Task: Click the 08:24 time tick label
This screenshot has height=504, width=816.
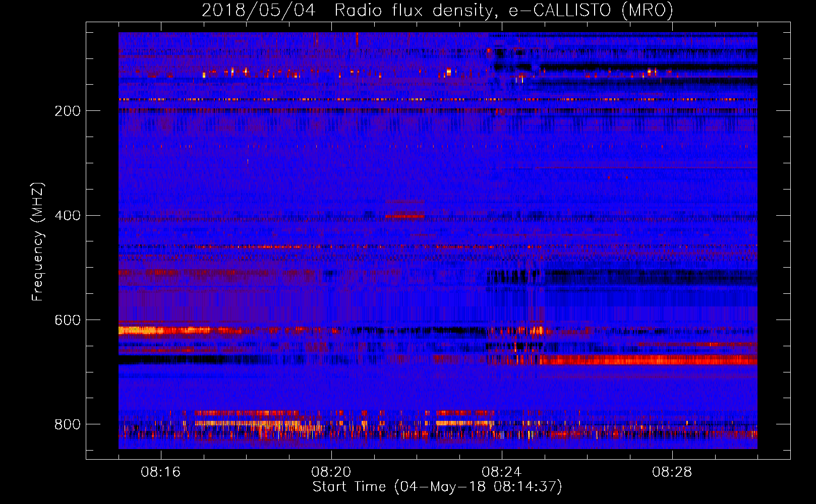Action: click(x=502, y=472)
